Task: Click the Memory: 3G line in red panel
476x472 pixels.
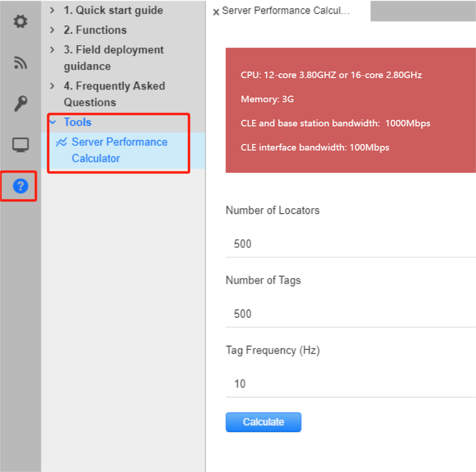Action: [267, 99]
